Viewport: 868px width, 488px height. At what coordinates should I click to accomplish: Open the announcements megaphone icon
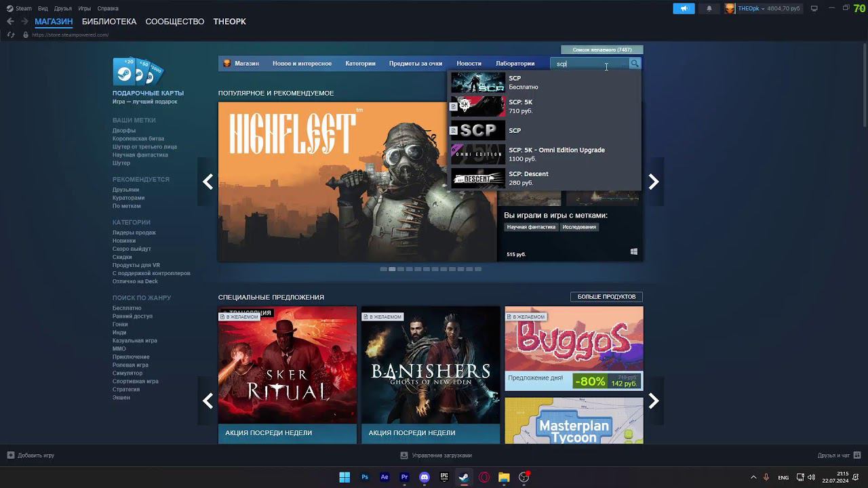pos(684,8)
